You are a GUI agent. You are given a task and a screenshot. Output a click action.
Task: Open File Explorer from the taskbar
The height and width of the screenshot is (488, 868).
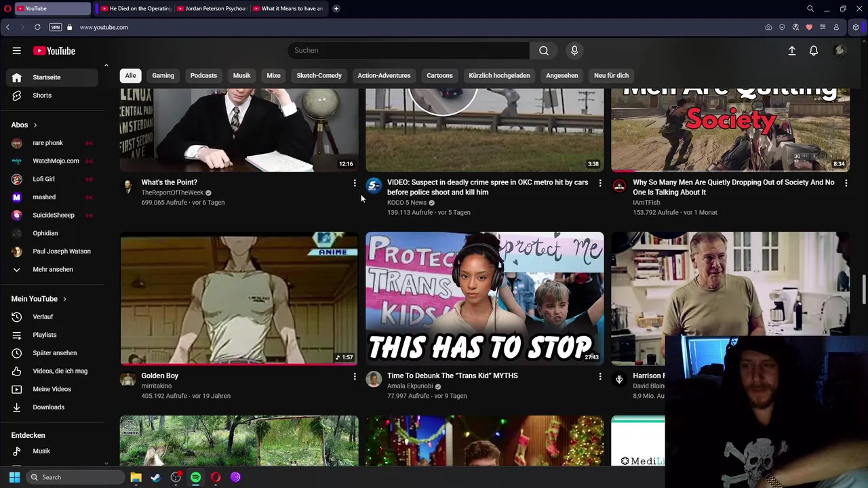pos(136,477)
